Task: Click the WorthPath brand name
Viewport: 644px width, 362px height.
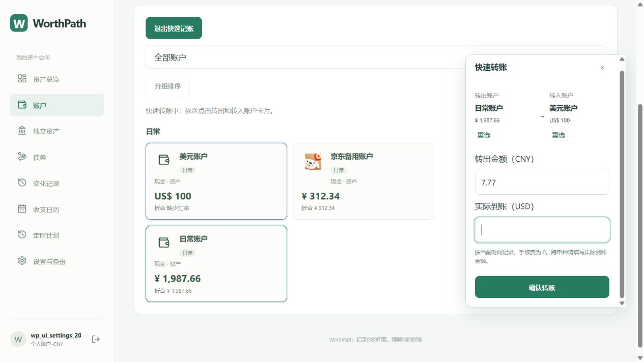Action: [59, 23]
